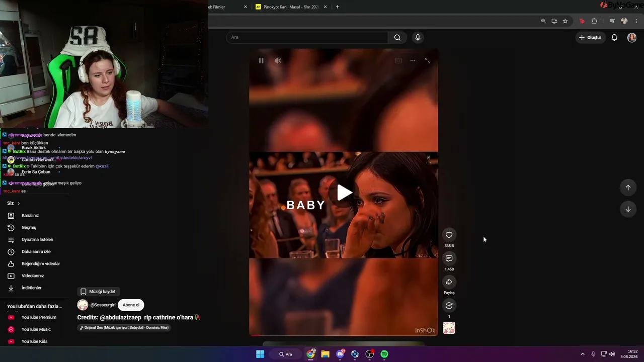Screen dimensions: 644x362
Task: Go to the next Short with down arrow
Action: tap(628, 209)
